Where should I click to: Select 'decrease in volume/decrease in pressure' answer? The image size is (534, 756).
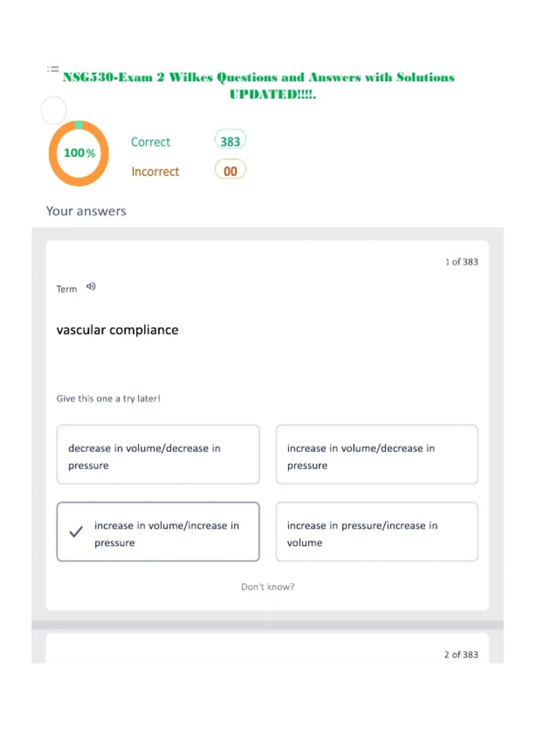coord(158,454)
